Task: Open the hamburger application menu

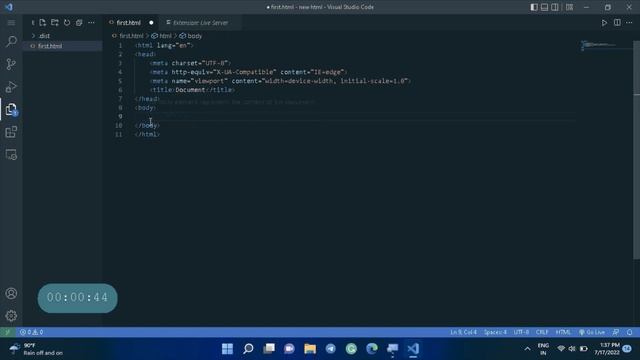Action: pyautogui.click(x=11, y=23)
